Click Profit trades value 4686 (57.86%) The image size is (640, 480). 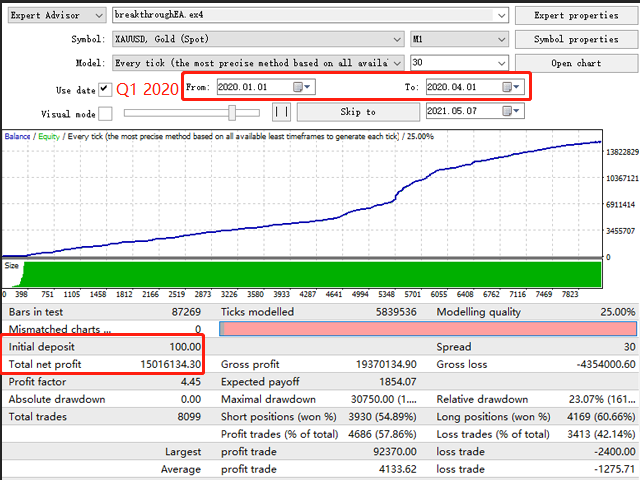click(x=382, y=434)
